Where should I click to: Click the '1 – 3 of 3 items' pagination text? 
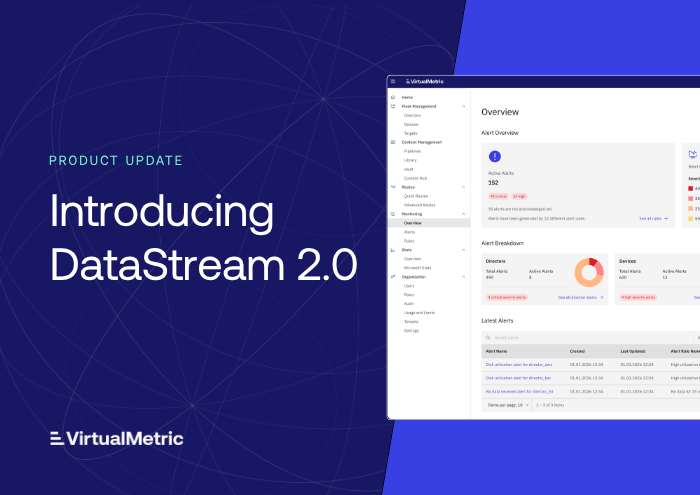[550, 405]
